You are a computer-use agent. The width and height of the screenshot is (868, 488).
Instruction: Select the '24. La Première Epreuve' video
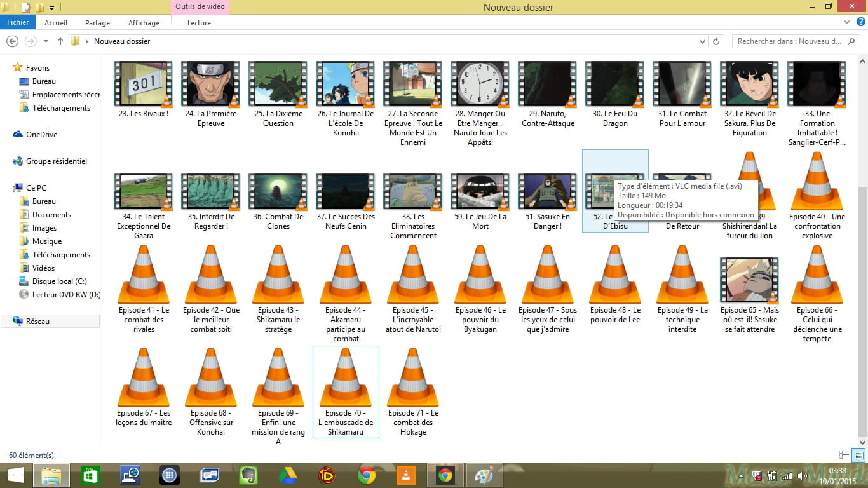tap(211, 83)
